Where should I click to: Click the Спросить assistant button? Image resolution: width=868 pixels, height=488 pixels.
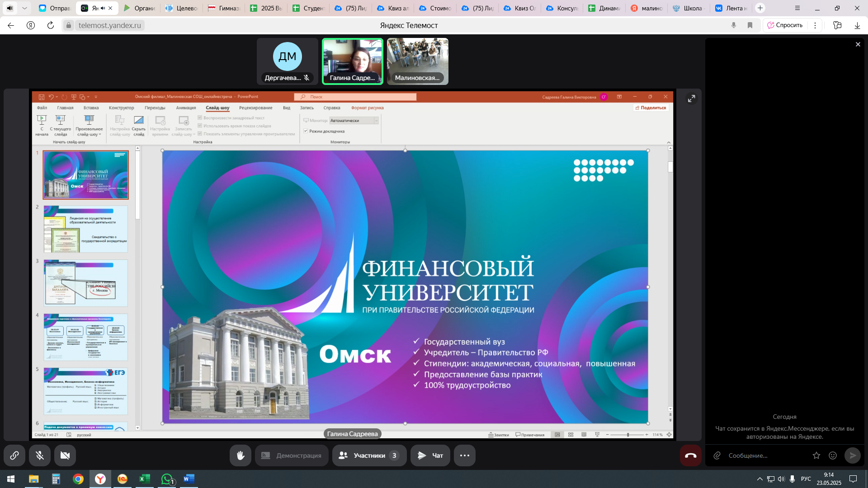(785, 25)
